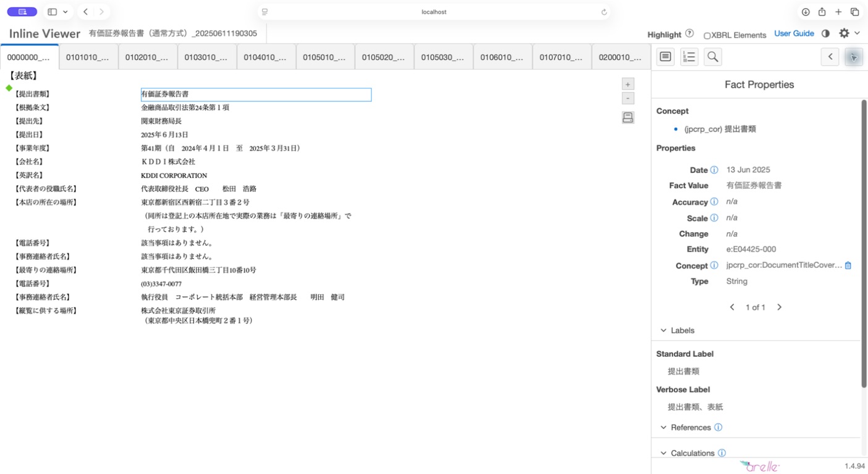868x474 pixels.
Task: Open the browser downloads icon
Action: click(x=806, y=12)
